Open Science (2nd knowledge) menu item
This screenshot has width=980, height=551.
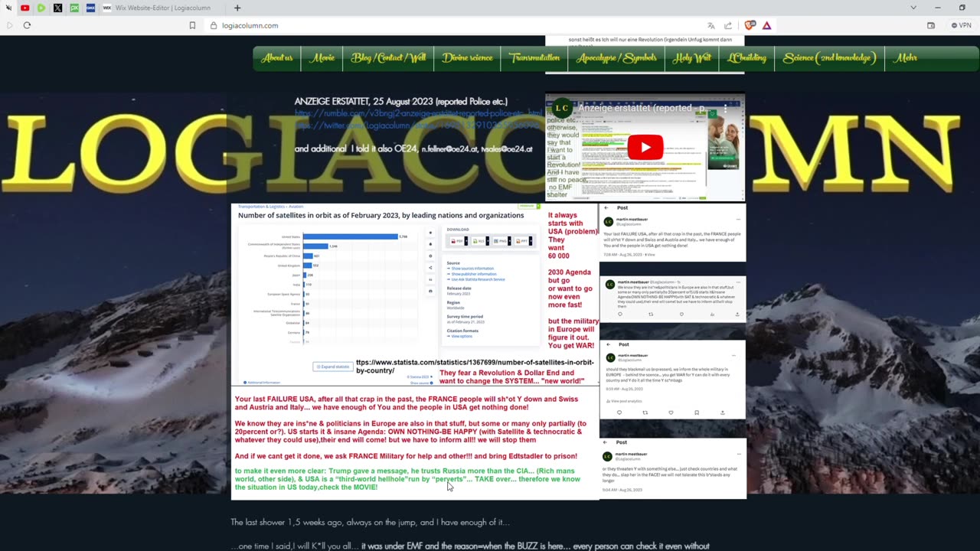coord(829,58)
